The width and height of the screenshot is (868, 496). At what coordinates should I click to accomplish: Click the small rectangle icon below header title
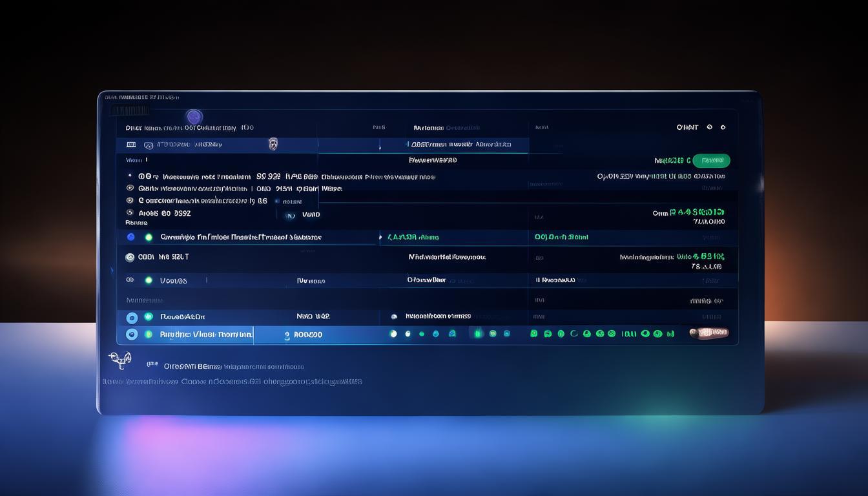[131, 145]
